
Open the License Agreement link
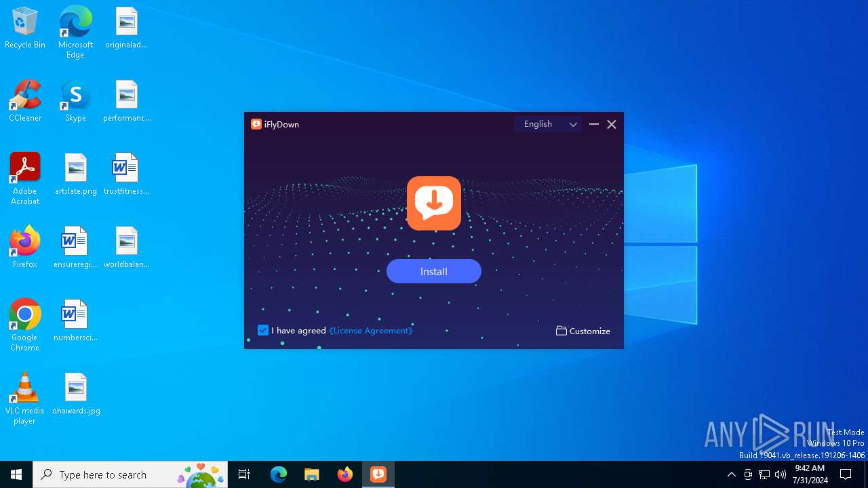(x=371, y=331)
